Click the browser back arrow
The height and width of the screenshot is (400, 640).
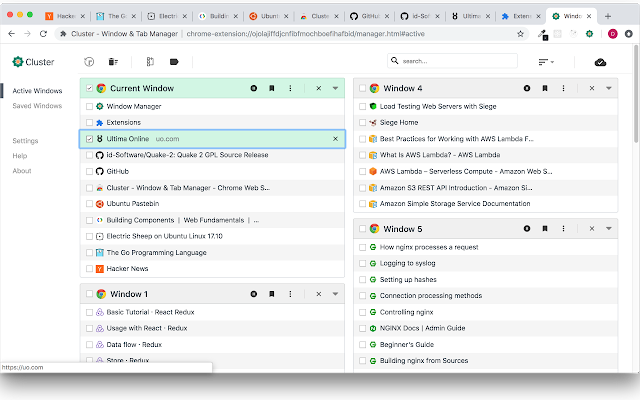[11, 34]
